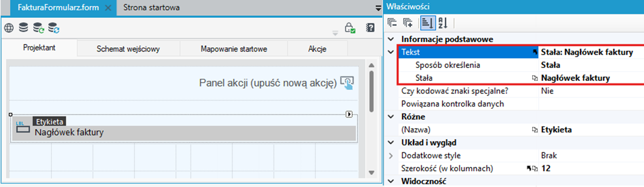The width and height of the screenshot is (644, 187).
Task: Open the Akcje tab
Action: (x=317, y=49)
